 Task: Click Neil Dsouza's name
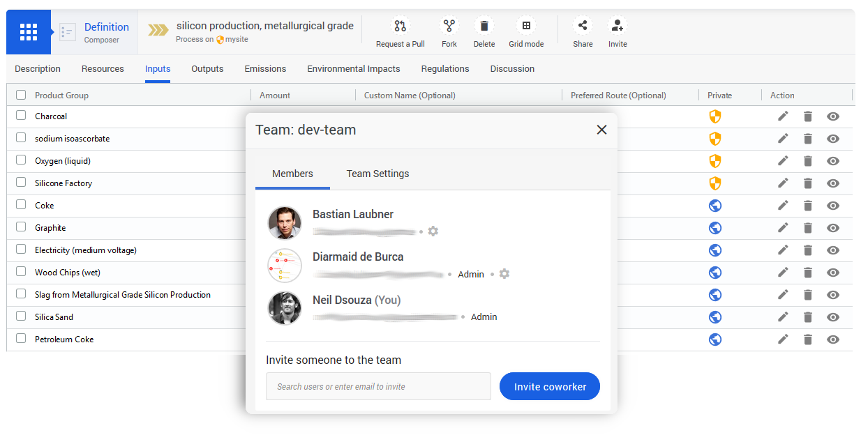tap(343, 300)
